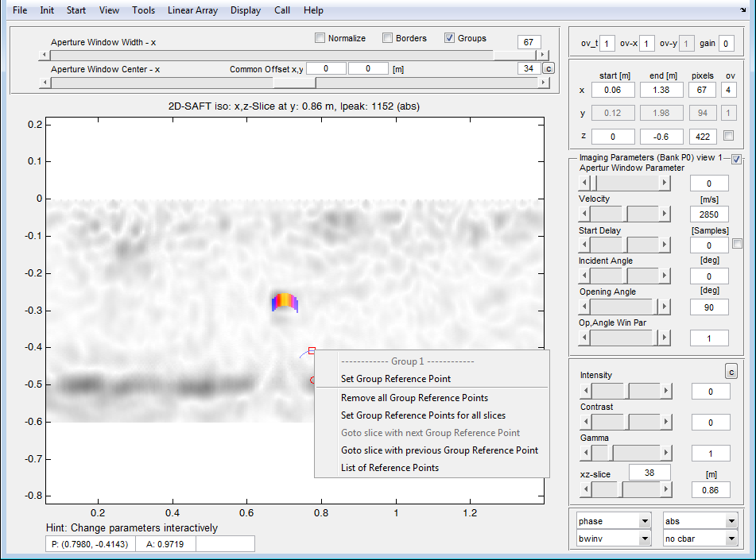This screenshot has height=560, width=756.
Task: Click the Opening Angle right arrow
Action: point(665,307)
